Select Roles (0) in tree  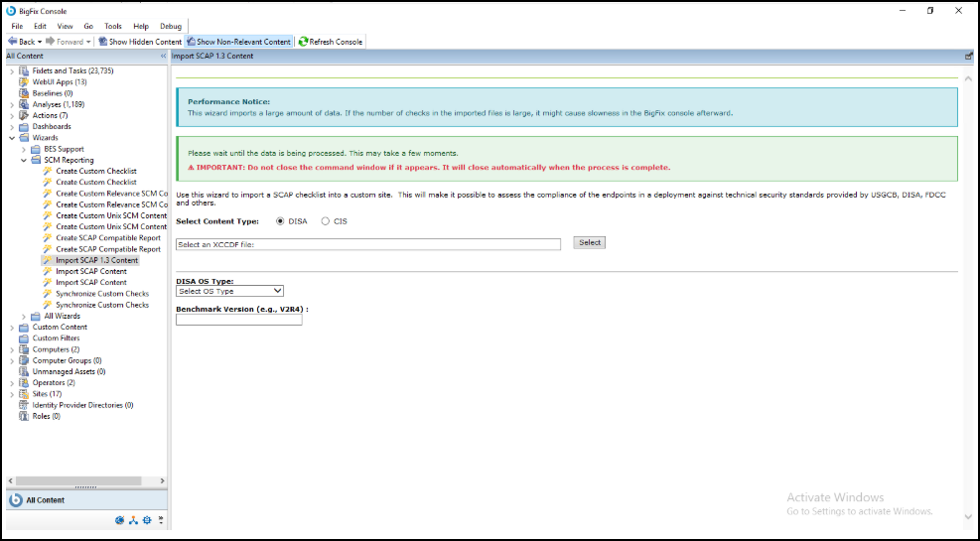point(47,416)
